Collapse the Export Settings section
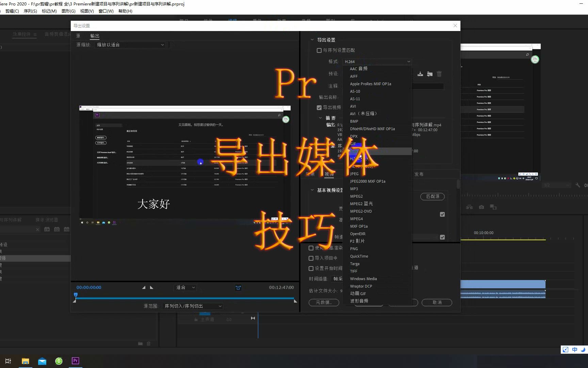Image resolution: width=588 pixels, height=368 pixels. coord(312,40)
